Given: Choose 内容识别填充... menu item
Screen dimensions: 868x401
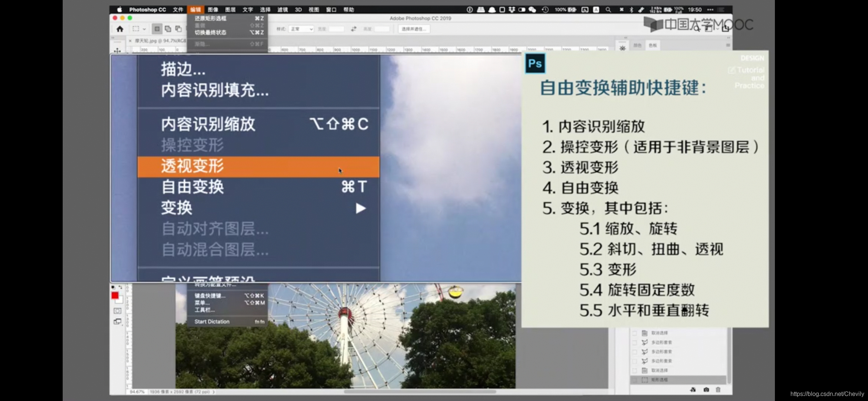Looking at the screenshot, I should [259, 90].
